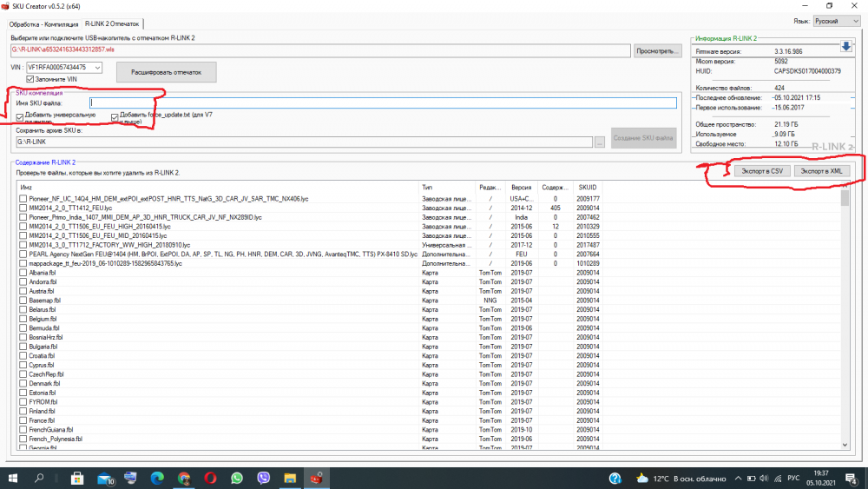
Task: Open the taskbar clock showing 19:37
Action: (x=821, y=478)
